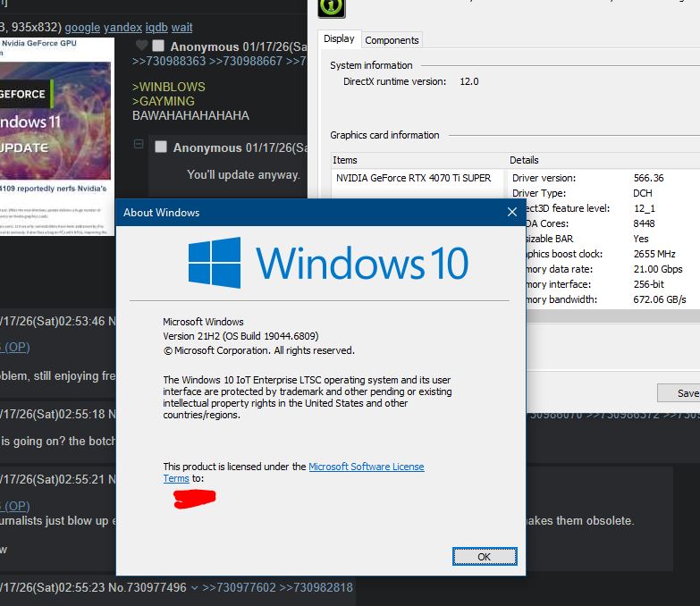
Task: Select "Version 21H2 (OS Build 19044.6809)" text
Action: (240, 336)
